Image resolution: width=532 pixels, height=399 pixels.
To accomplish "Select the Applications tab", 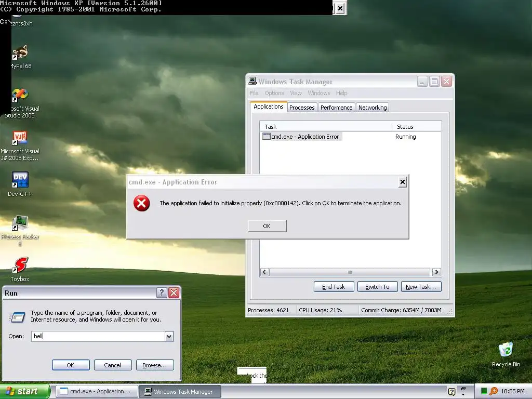I will click(x=269, y=107).
